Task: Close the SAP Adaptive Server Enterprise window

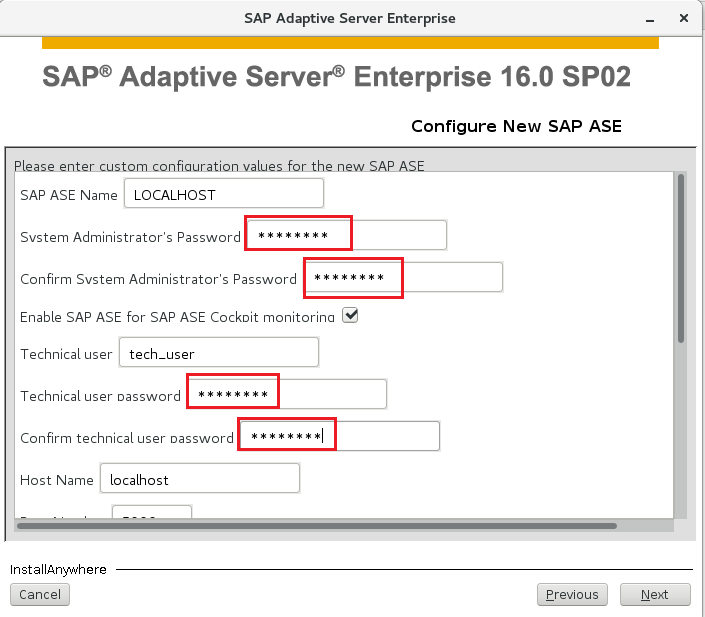Action: pos(684,18)
